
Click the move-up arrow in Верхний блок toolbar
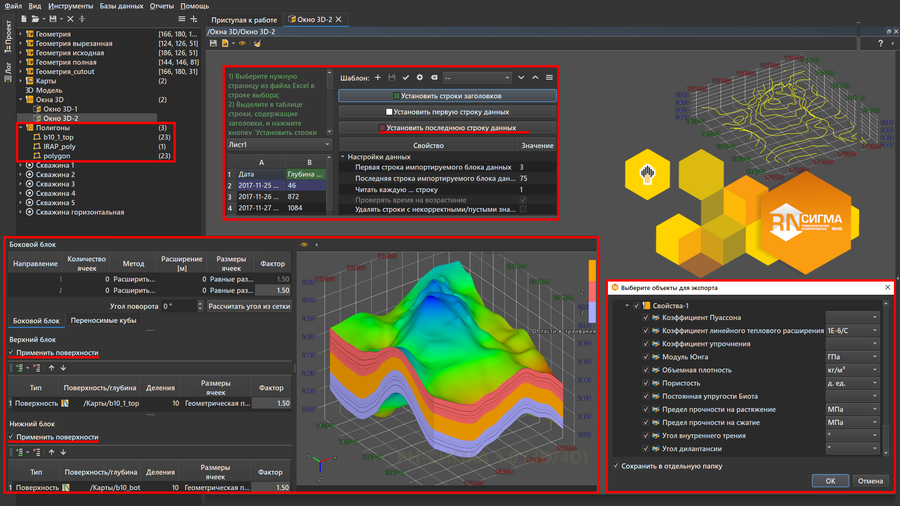click(52, 368)
